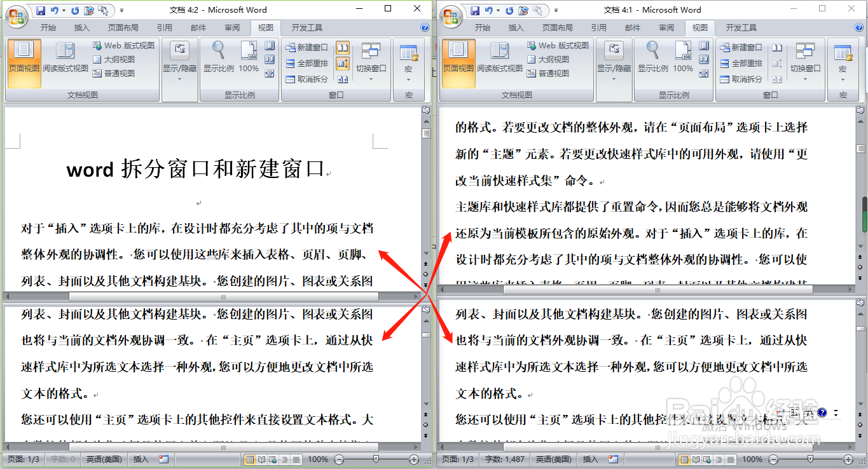Click Two Pages icon in 文档 4:2 ribbon
The height and width of the screenshot is (469, 868).
(270, 60)
